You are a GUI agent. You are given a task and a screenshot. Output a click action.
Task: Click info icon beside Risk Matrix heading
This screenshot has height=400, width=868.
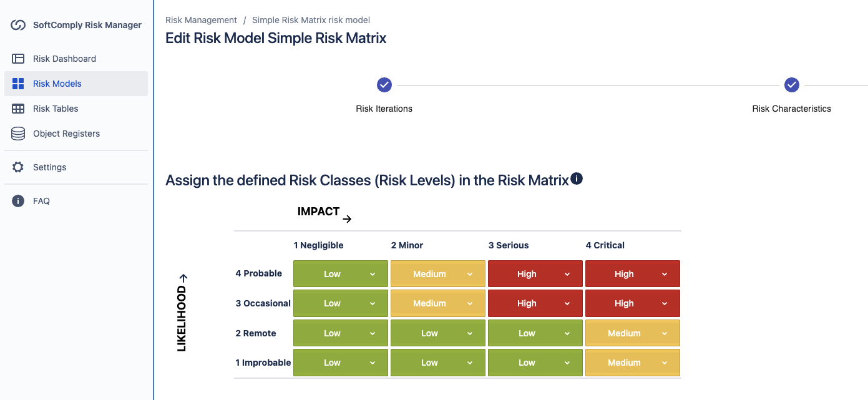coord(577,179)
